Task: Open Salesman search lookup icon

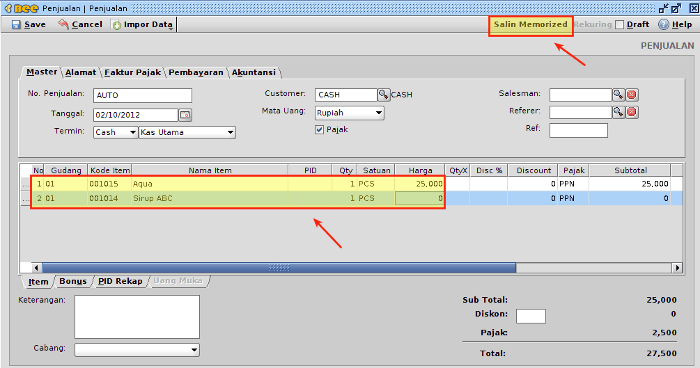Action: pyautogui.click(x=618, y=95)
